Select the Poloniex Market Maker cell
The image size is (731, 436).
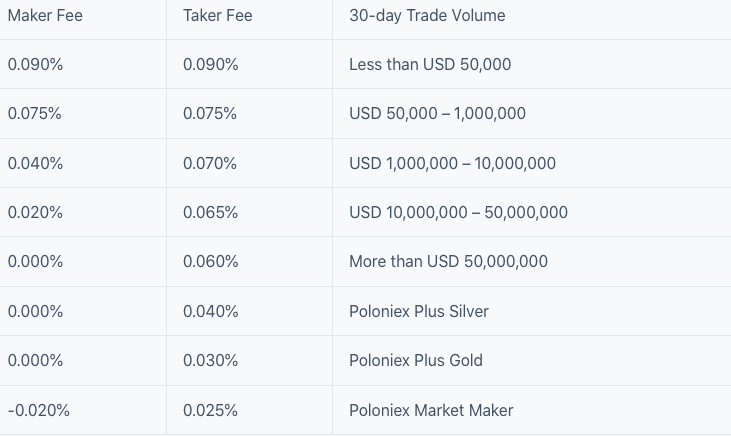pos(431,410)
